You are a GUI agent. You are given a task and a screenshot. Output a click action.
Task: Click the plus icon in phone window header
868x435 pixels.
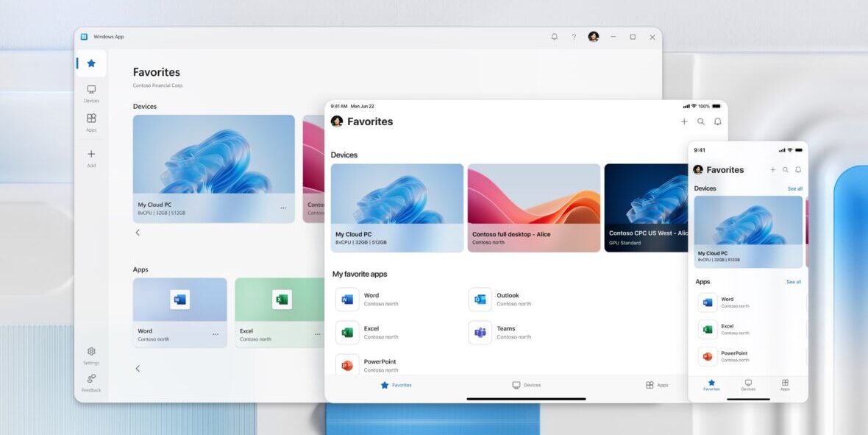pyautogui.click(x=773, y=169)
